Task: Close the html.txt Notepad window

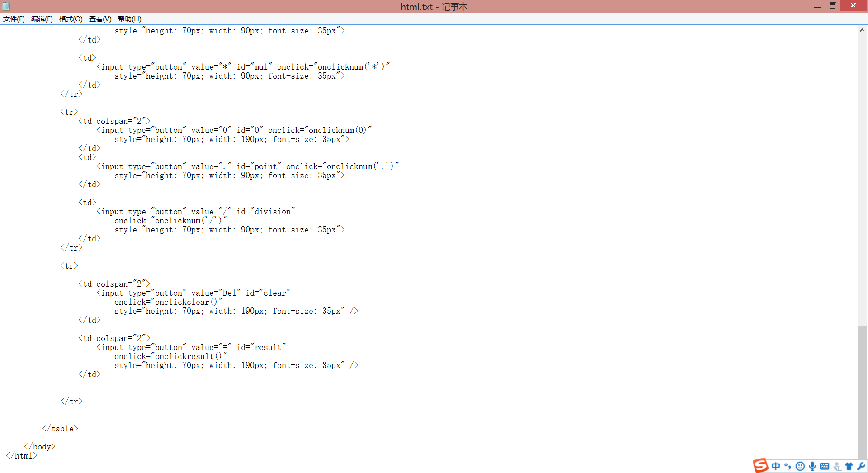Action: click(x=854, y=6)
